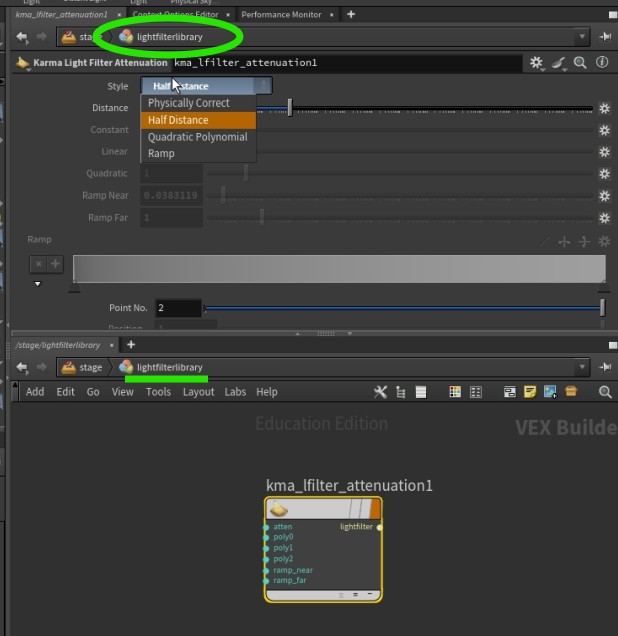Viewport: 618px width, 636px height.
Task: Switch to the Performance Monitor tab
Action: (x=282, y=15)
